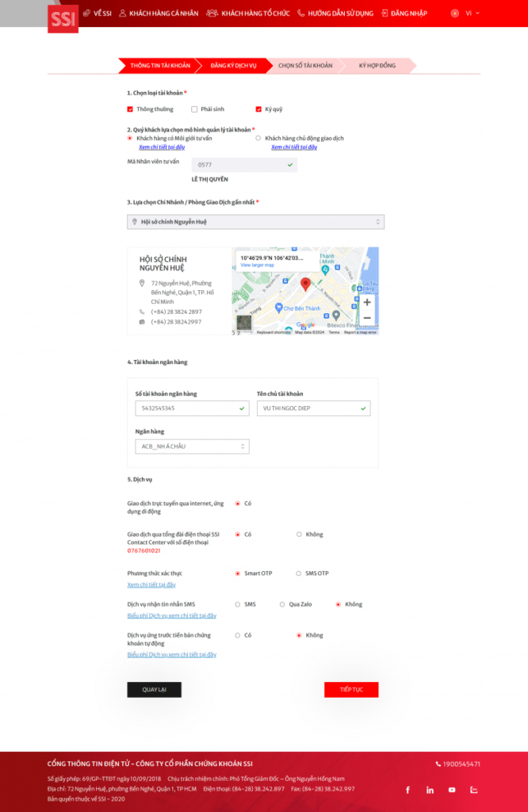This screenshot has width=528, height=812.
Task: Check the Phái sinh account type
Action: (x=194, y=109)
